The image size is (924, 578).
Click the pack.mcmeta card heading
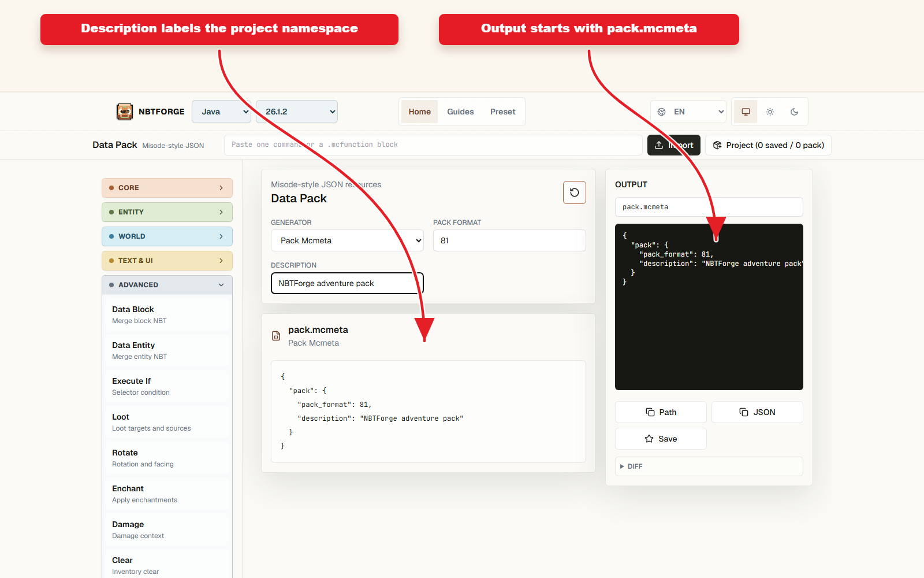pyautogui.click(x=318, y=329)
